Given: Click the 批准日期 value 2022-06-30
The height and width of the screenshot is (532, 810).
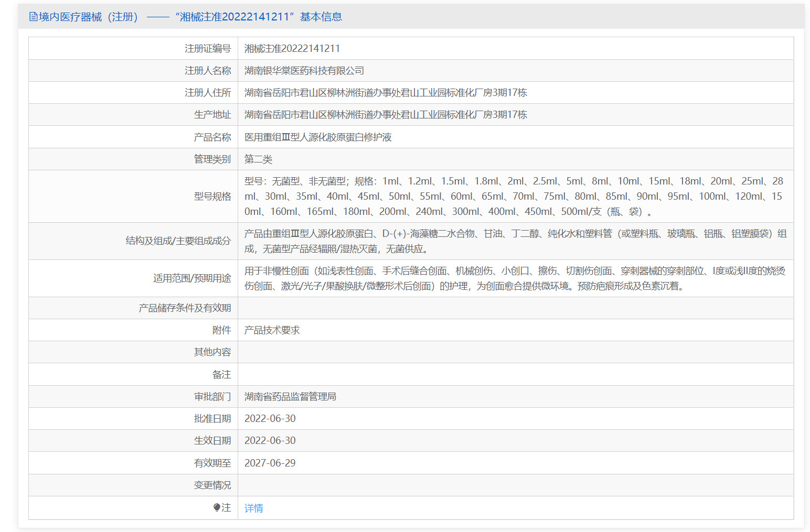Looking at the screenshot, I should click(270, 419).
